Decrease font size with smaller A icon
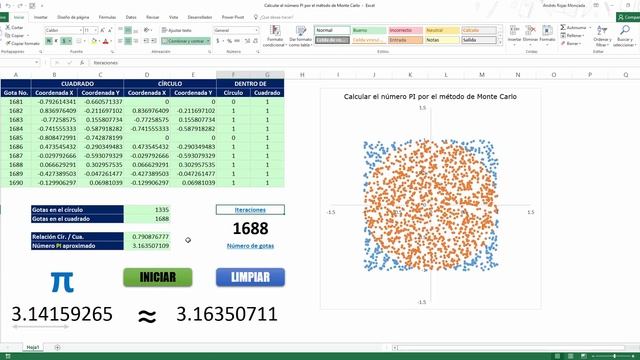The image size is (640, 360). [110, 30]
